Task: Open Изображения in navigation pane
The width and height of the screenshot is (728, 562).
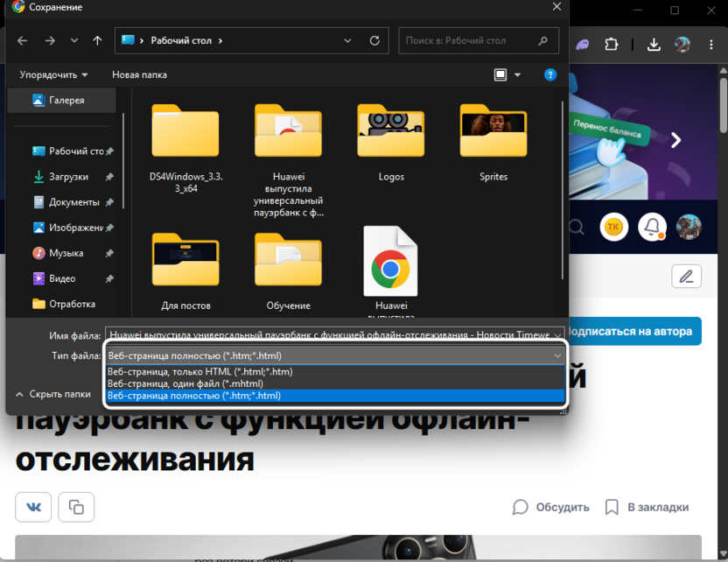Action: point(67,228)
